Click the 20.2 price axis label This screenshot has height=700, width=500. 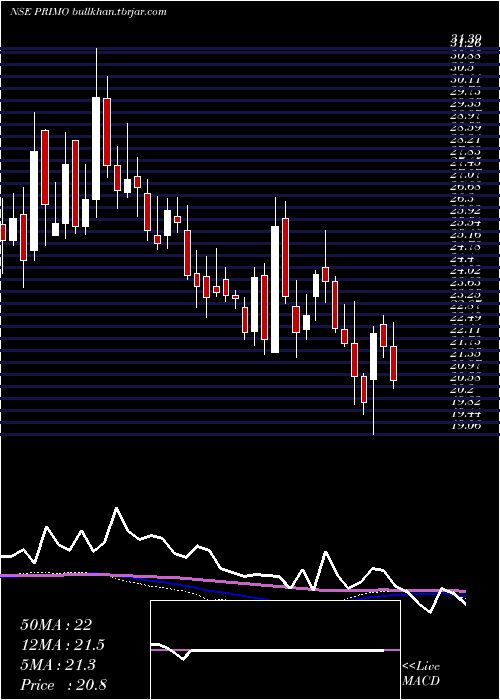click(462, 390)
